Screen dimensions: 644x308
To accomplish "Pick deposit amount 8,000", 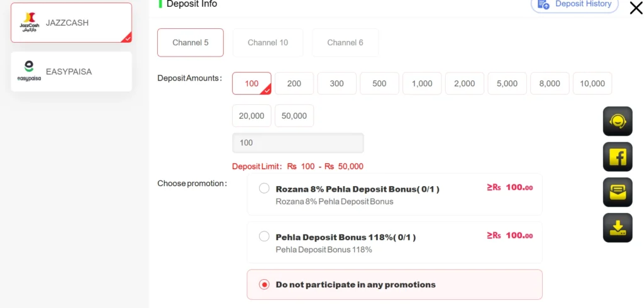I will pyautogui.click(x=550, y=84).
